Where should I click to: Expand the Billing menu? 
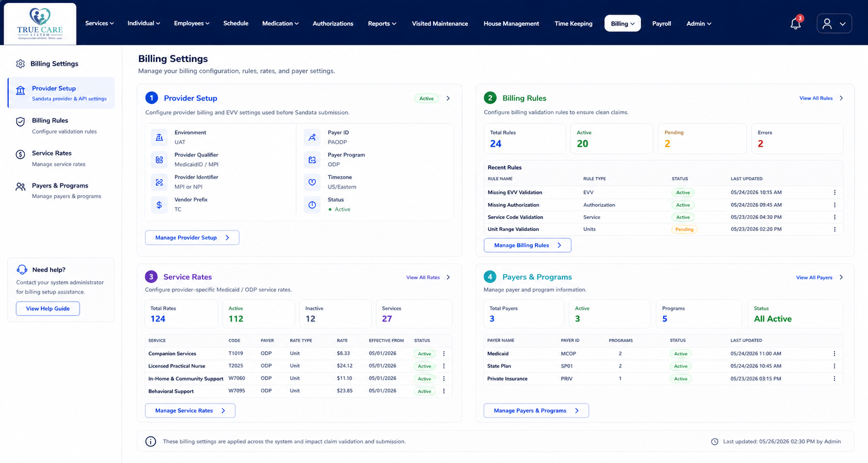tap(623, 23)
